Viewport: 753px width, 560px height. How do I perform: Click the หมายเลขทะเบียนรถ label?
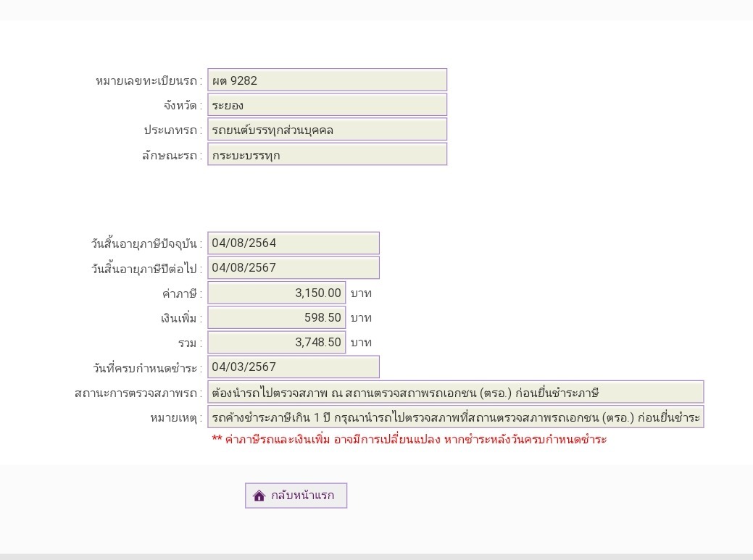[x=149, y=80]
